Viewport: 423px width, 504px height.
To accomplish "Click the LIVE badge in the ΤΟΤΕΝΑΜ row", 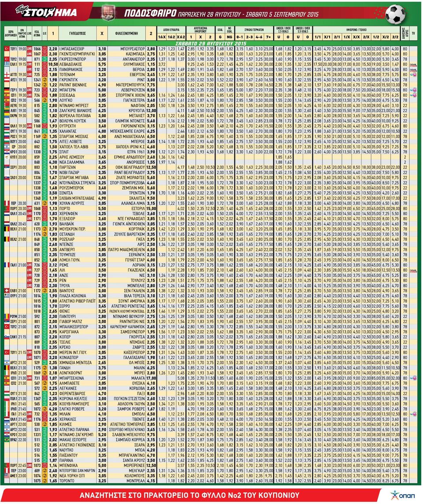I will pyautogui.click(x=30, y=74).
